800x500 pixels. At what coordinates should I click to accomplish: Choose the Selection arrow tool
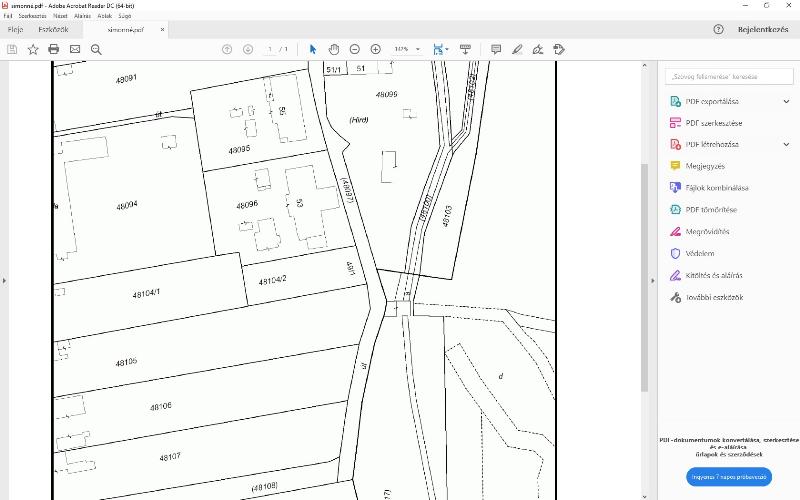313,49
